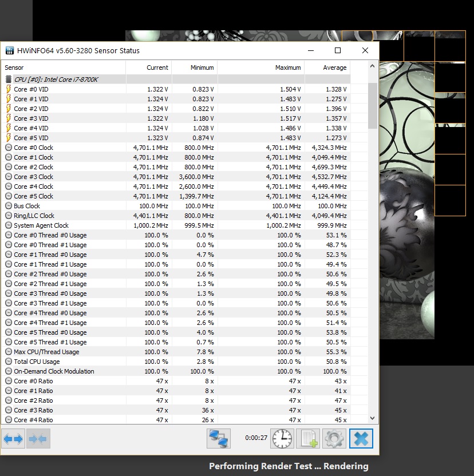This screenshot has width=474, height=476.
Task: Click the Sensor column header
Action: [64, 68]
